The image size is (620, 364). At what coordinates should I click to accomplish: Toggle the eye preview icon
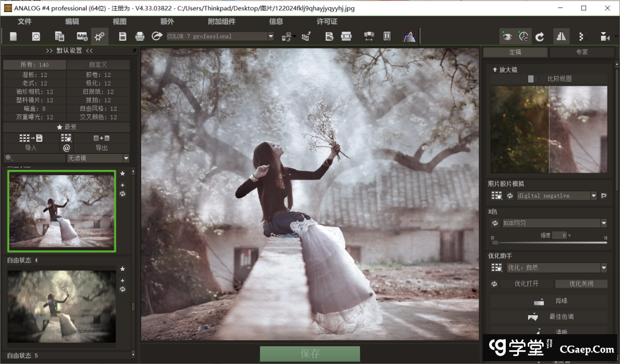tap(507, 36)
